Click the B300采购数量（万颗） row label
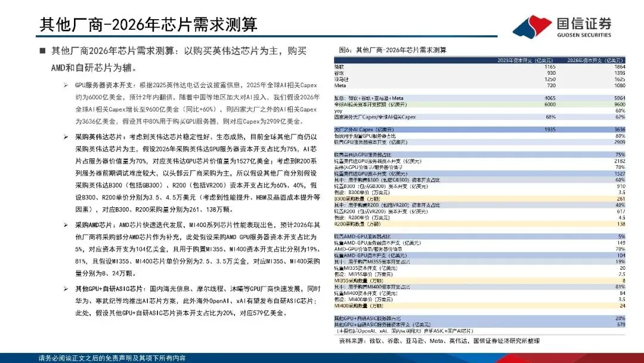This screenshot has width=644, height=363. coord(357,199)
